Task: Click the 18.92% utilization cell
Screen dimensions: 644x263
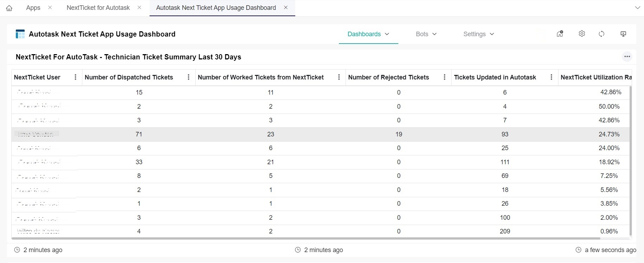Action: click(x=609, y=162)
